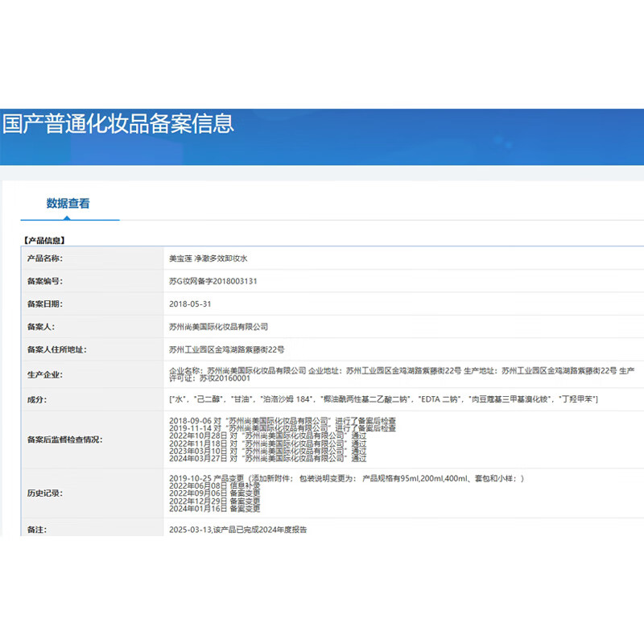Click the 2019-10-25 产品变更 history entry
This screenshot has width=644, height=644.
[x=346, y=478]
